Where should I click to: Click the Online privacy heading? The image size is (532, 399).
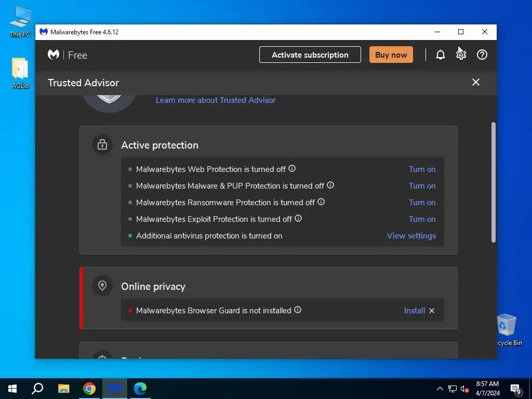[153, 286]
